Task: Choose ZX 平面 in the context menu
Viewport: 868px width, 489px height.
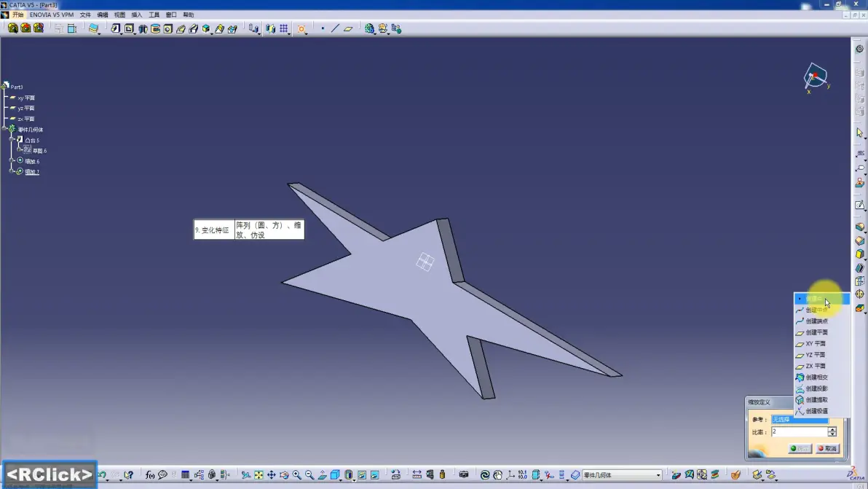Action: tap(821, 366)
